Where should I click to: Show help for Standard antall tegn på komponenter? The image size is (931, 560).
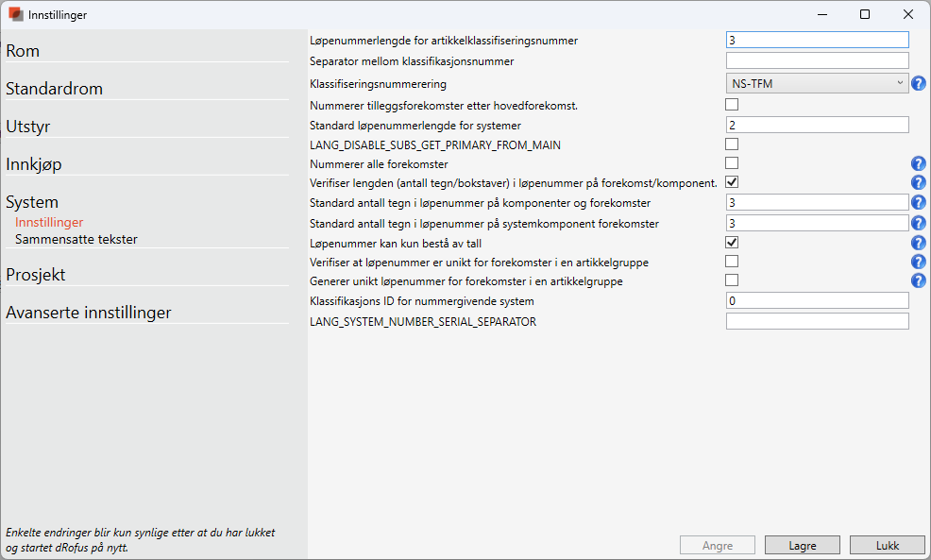(918, 202)
